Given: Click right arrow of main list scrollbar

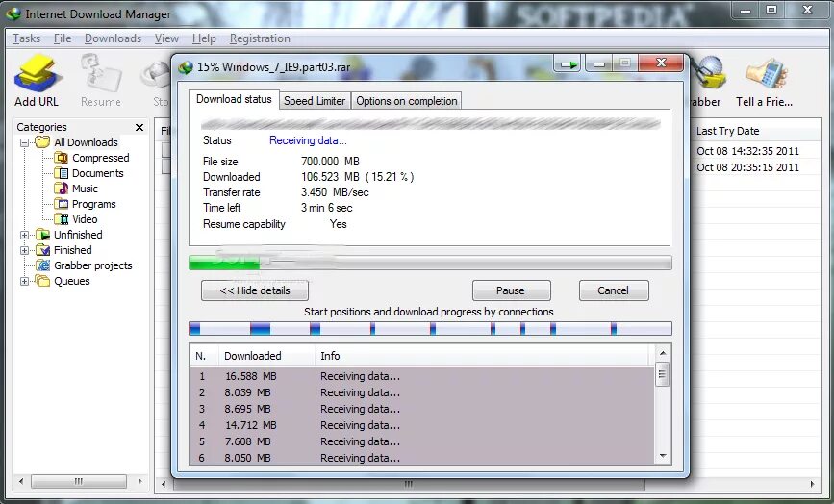Looking at the screenshot, I should tap(812, 484).
